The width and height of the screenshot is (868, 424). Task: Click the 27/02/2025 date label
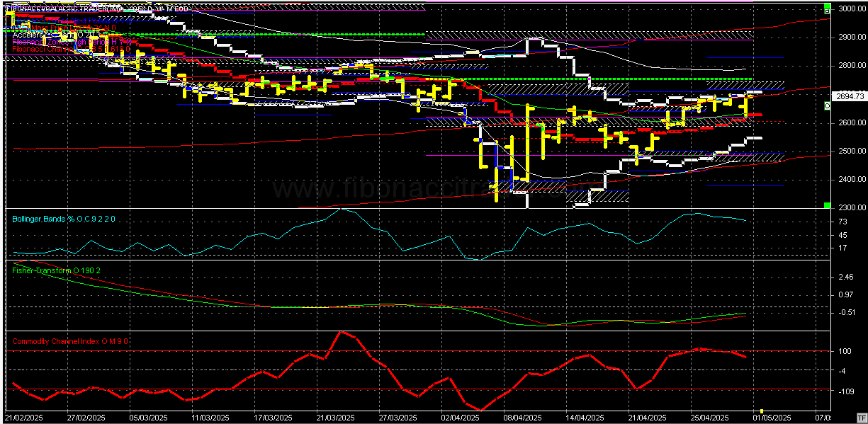coord(86,418)
